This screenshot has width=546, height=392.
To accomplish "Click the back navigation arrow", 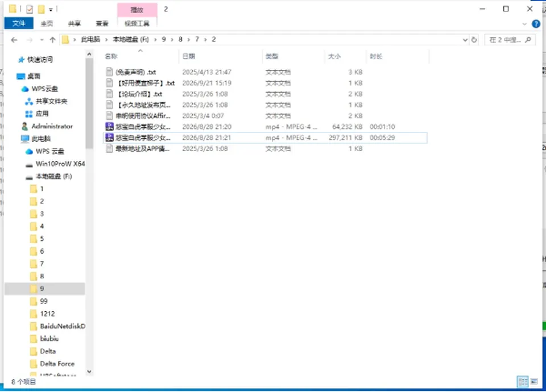I will click(x=14, y=40).
